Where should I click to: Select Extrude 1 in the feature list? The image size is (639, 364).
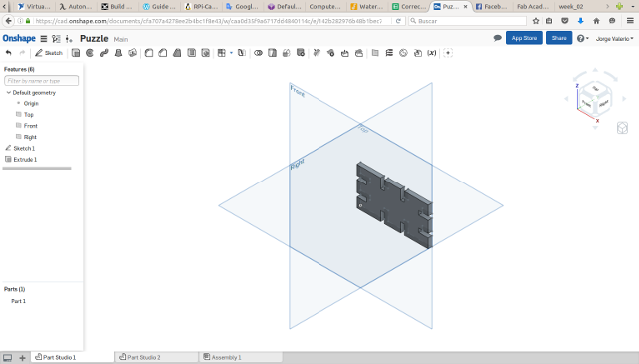coord(25,160)
